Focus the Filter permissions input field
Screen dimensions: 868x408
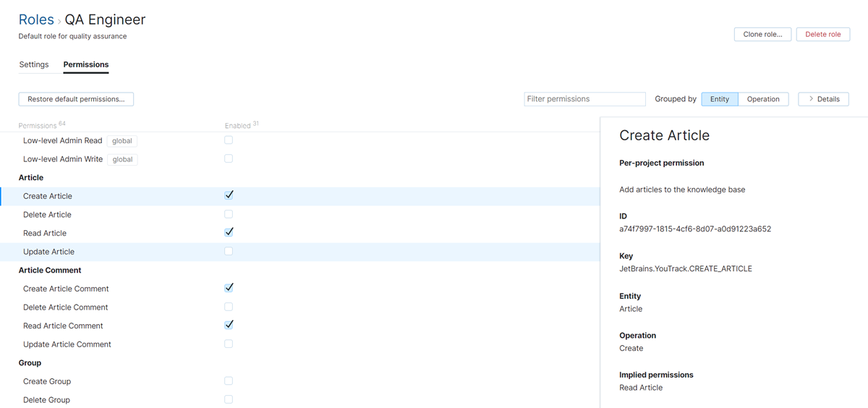pyautogui.click(x=584, y=99)
